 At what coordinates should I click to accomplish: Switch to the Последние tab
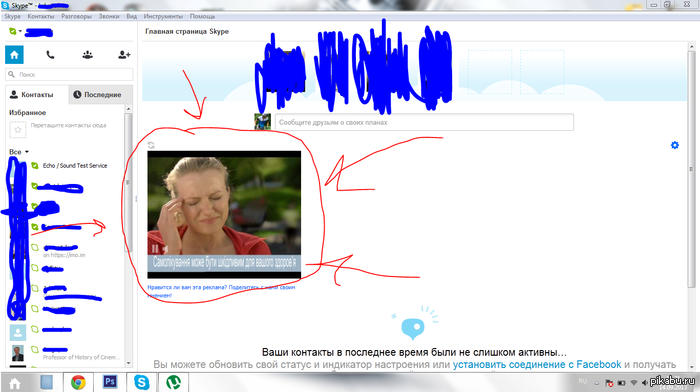100,95
